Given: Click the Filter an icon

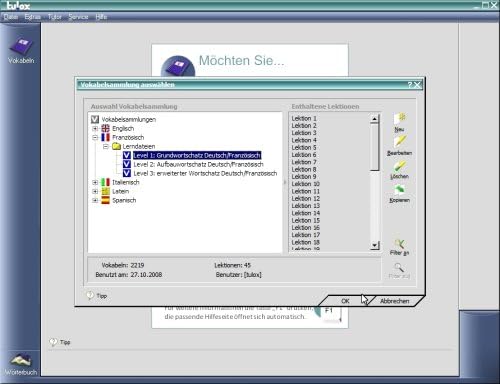Looking at the screenshot, I should click(x=399, y=244).
